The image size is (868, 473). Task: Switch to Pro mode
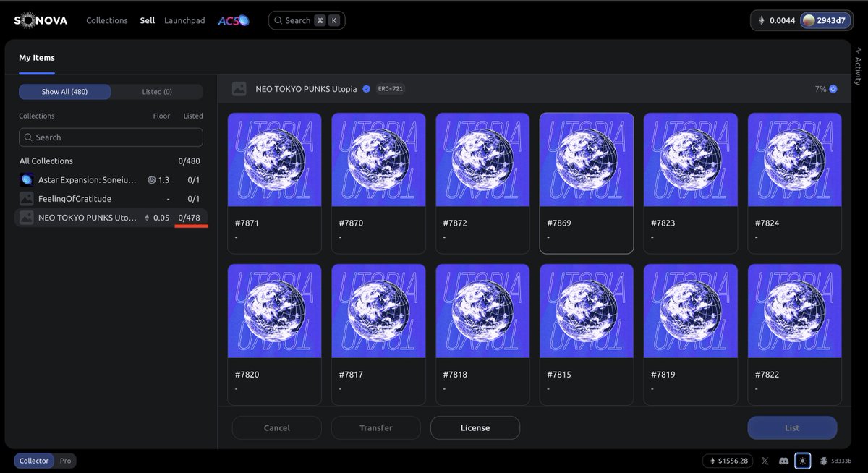coord(65,461)
